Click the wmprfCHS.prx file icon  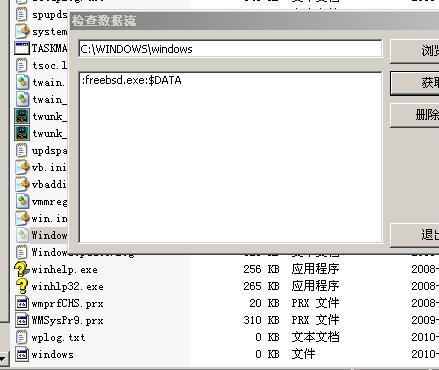(x=22, y=303)
